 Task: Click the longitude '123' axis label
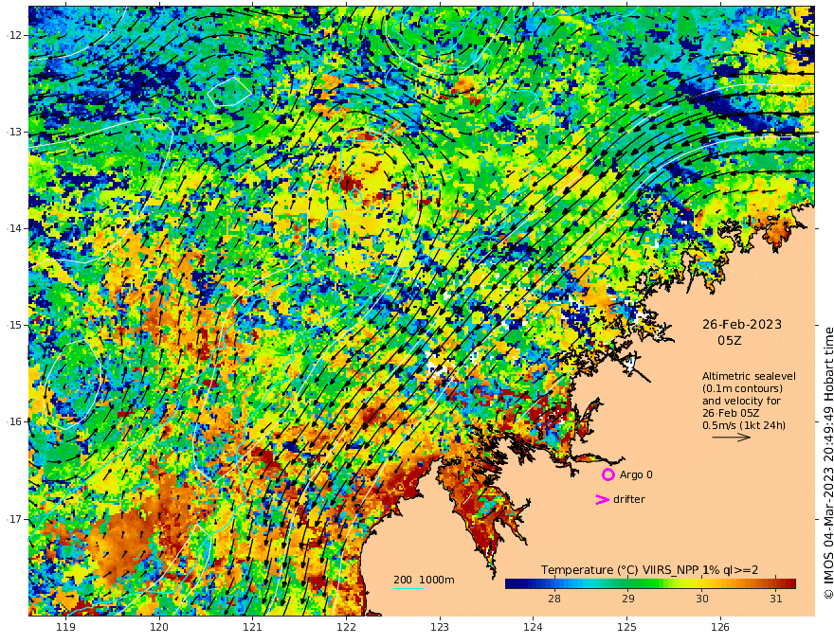440,628
